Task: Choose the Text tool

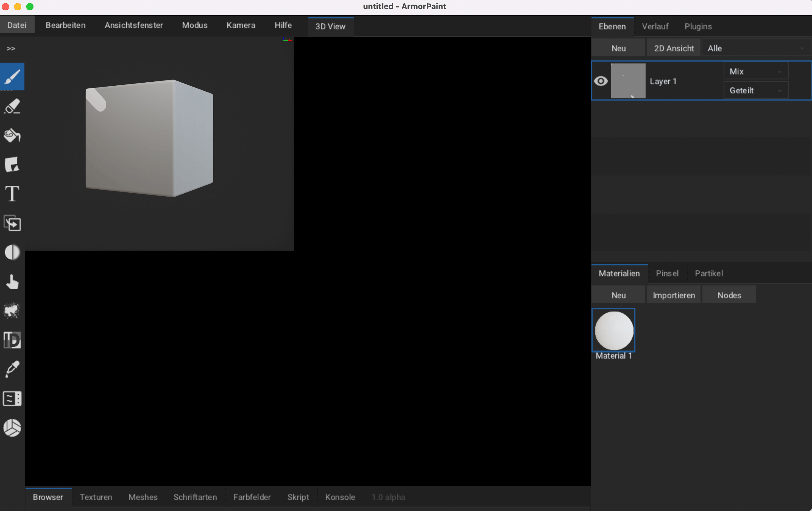Action: (12, 194)
